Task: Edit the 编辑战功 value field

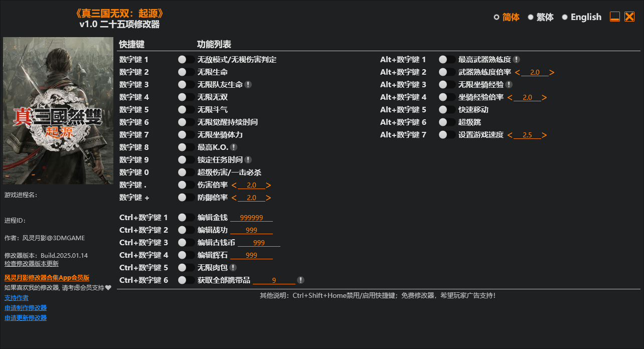Action: click(x=252, y=230)
